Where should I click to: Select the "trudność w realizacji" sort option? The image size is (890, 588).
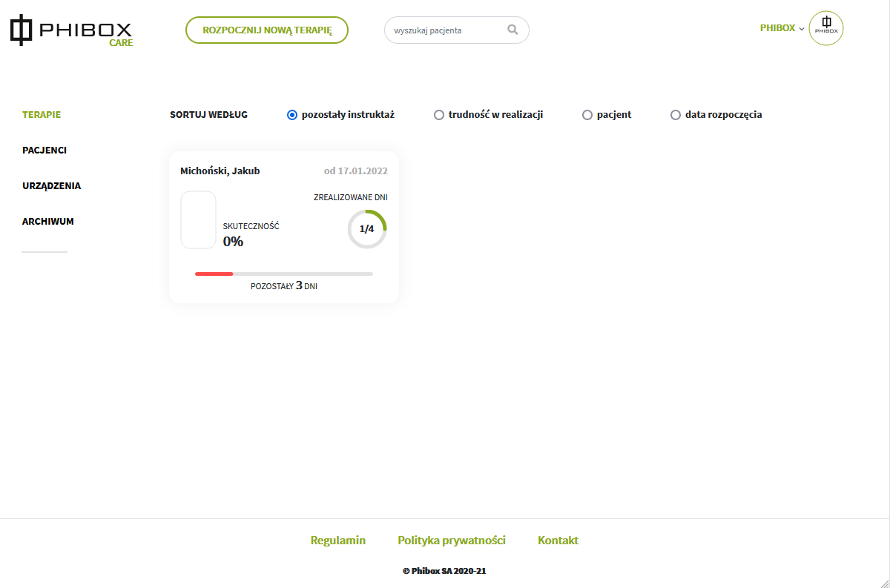pos(439,115)
